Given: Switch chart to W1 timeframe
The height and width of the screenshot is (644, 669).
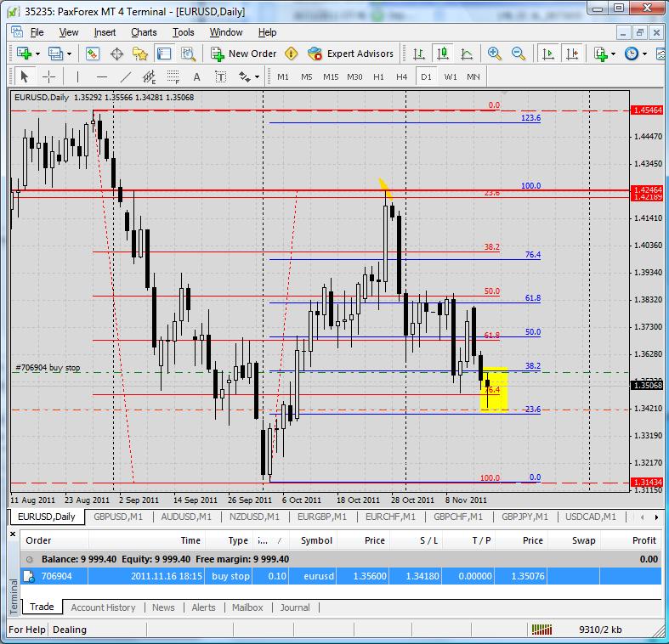Looking at the screenshot, I should point(451,76).
